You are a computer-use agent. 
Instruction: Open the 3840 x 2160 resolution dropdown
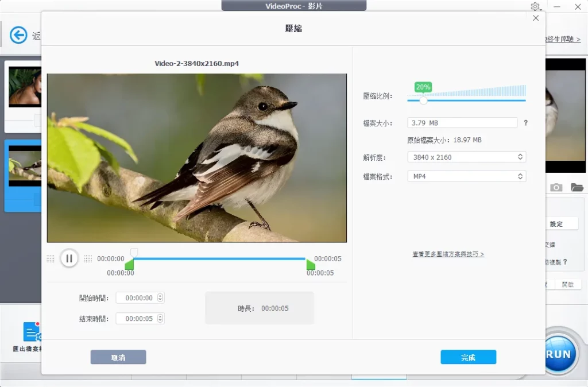(466, 157)
